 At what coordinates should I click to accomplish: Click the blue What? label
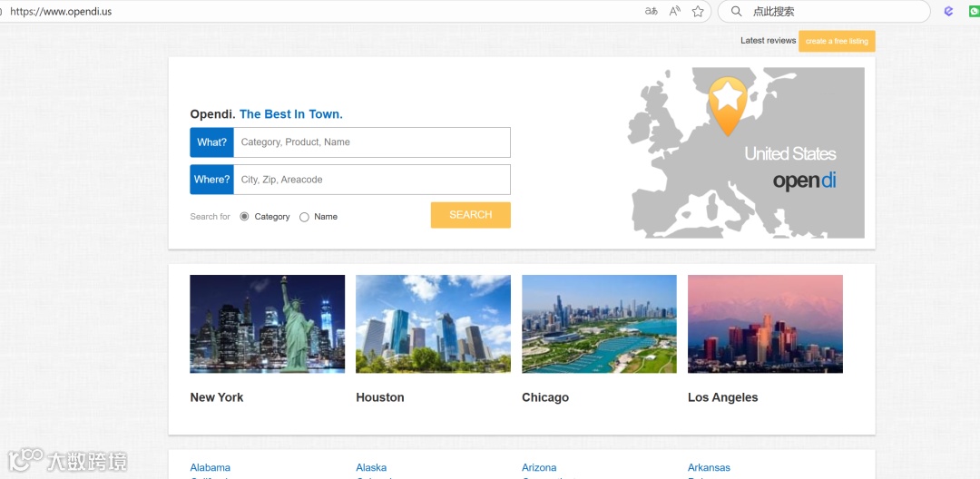click(x=211, y=142)
